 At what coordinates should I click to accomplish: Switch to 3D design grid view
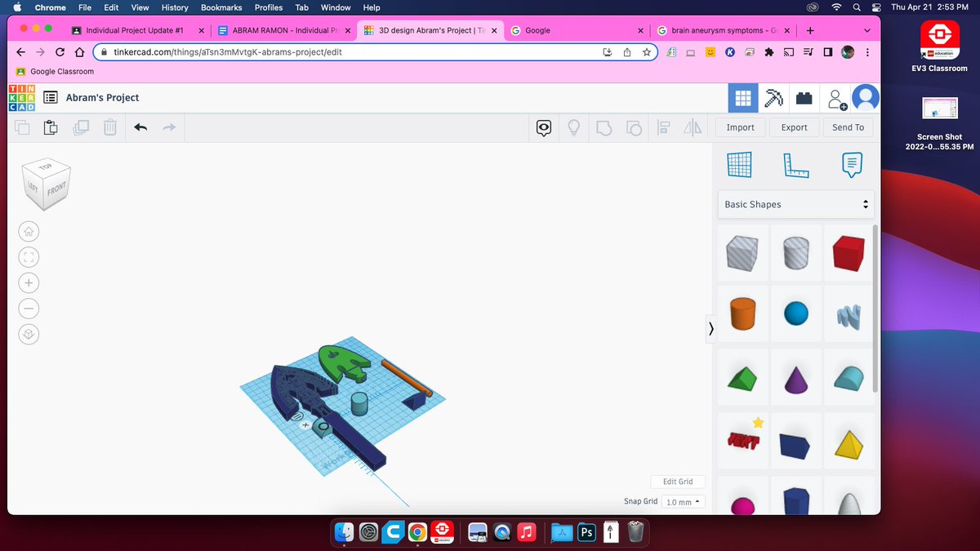point(743,98)
